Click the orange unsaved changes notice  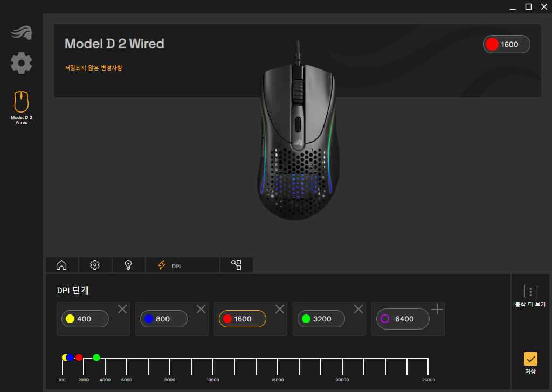tap(93, 68)
